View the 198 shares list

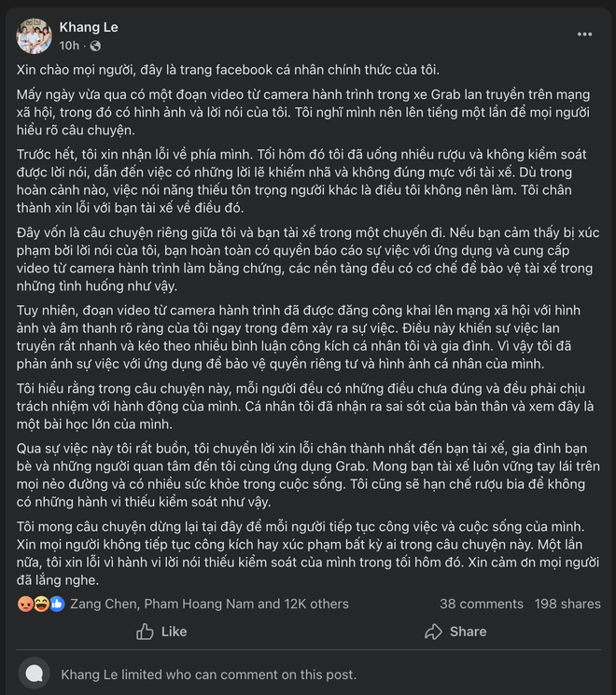[568, 604]
